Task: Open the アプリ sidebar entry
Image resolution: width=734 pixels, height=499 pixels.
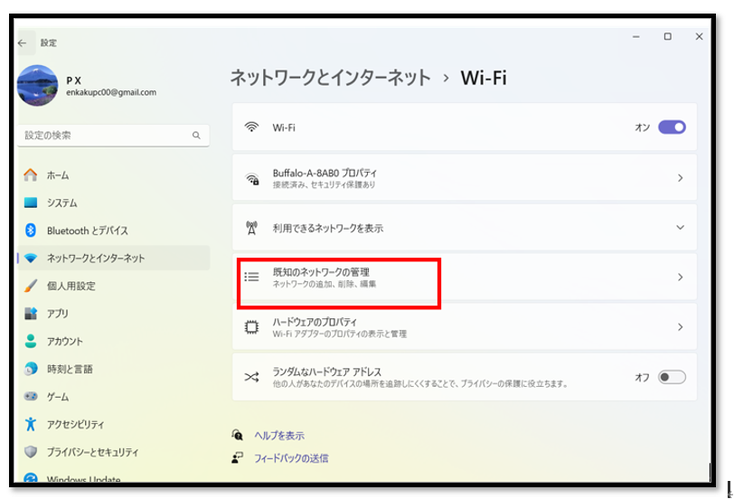Action: (113, 313)
